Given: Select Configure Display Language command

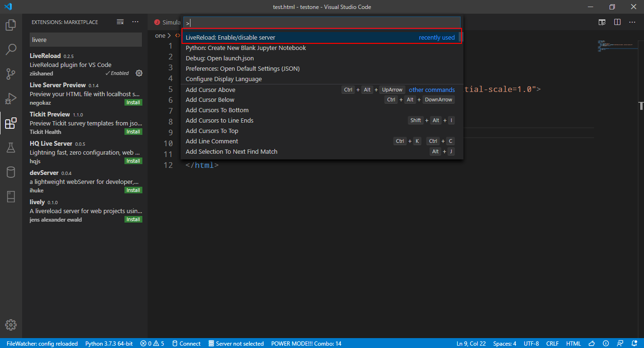Looking at the screenshot, I should tap(322, 79).
